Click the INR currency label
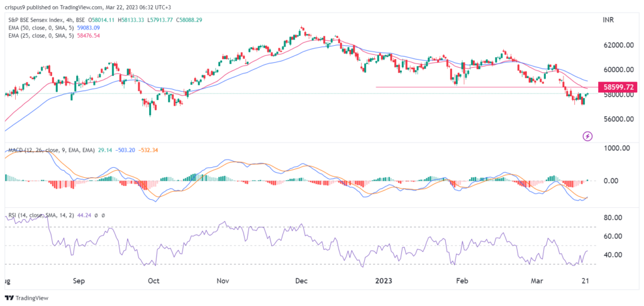This screenshot has height=306, width=644. tap(607, 21)
